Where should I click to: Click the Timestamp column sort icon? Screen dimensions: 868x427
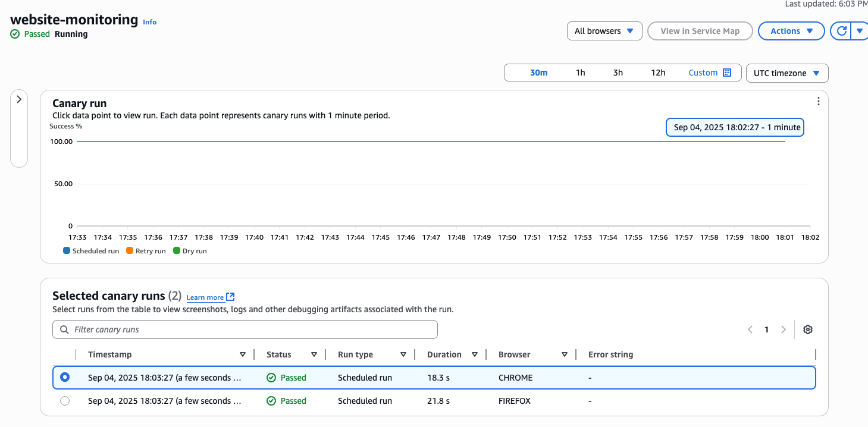tap(243, 354)
